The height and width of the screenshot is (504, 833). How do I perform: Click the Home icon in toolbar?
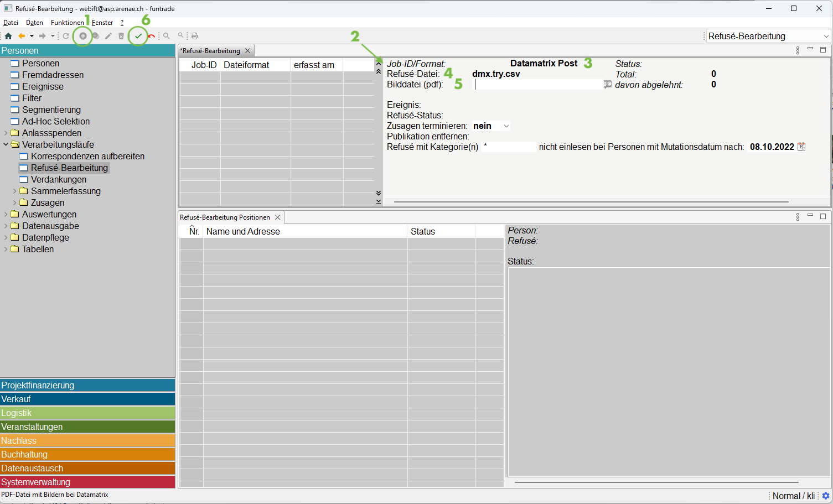click(8, 36)
